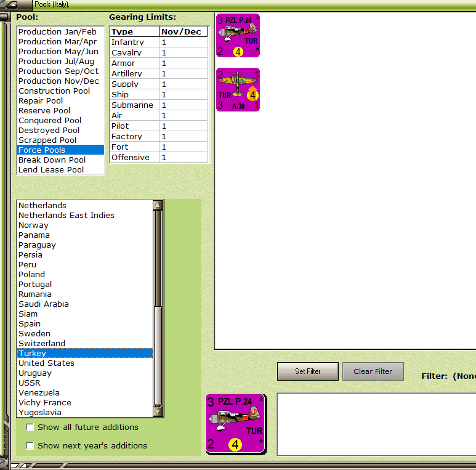Select Netherlands East Indies country

85,215
